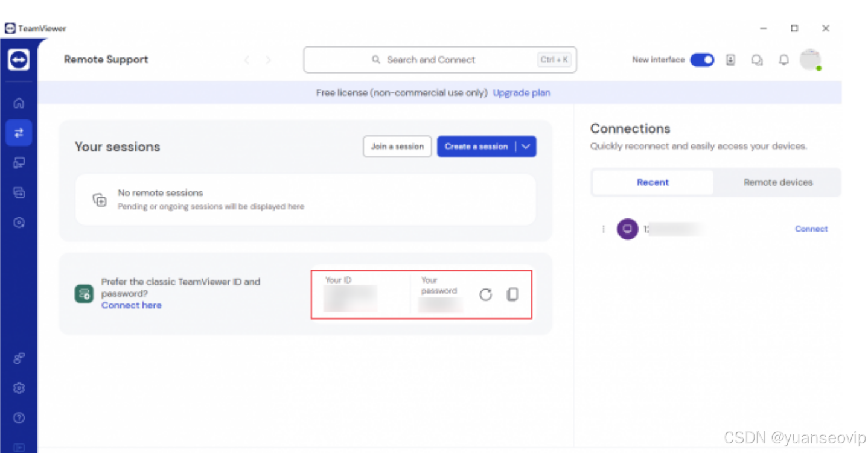Open the three-dot menu for recent device
The width and height of the screenshot is (868, 453).
tap(604, 229)
